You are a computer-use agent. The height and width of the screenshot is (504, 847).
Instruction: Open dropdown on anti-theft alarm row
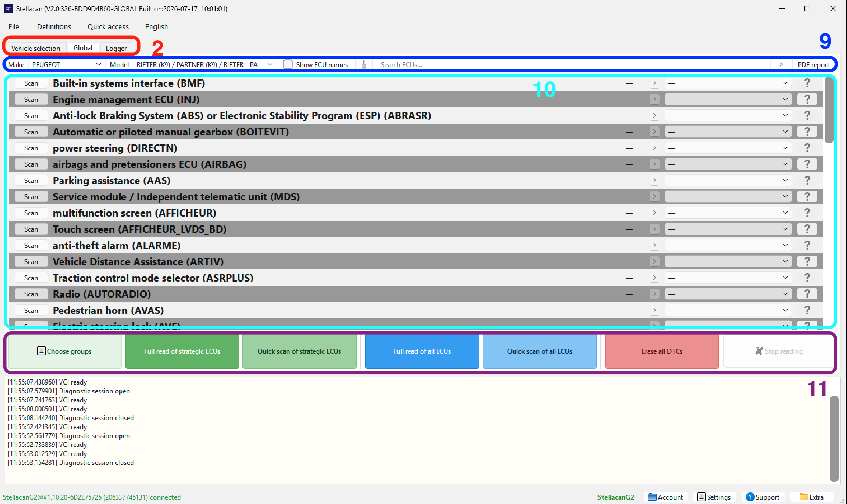[728, 245]
